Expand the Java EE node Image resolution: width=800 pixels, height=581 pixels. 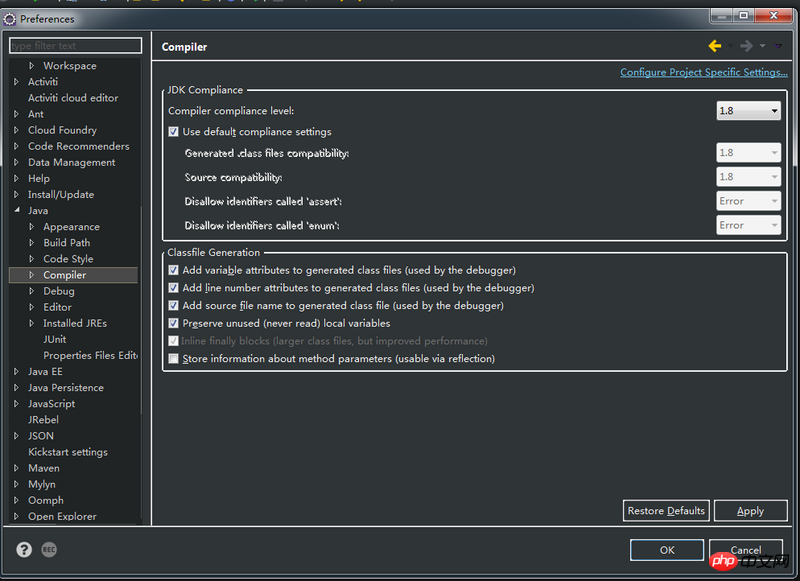pos(16,371)
